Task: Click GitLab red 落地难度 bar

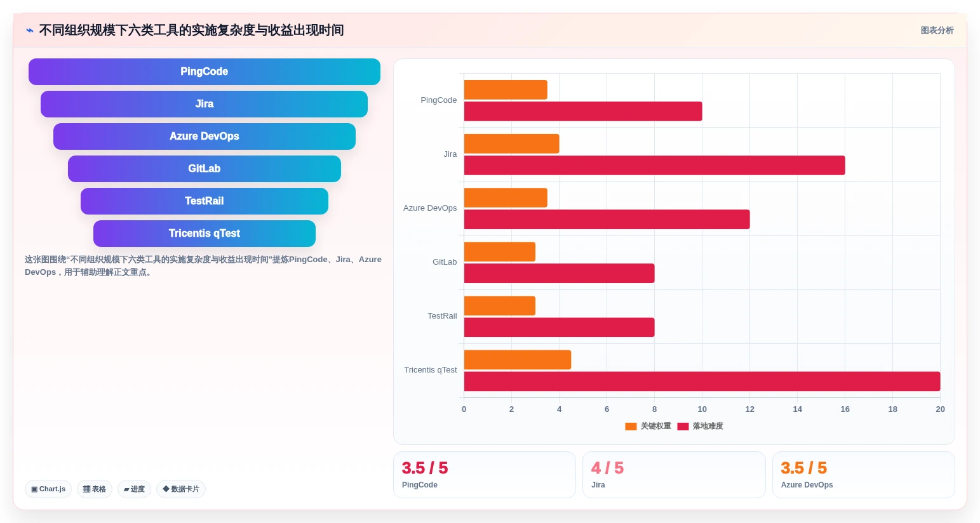Action: (560, 274)
